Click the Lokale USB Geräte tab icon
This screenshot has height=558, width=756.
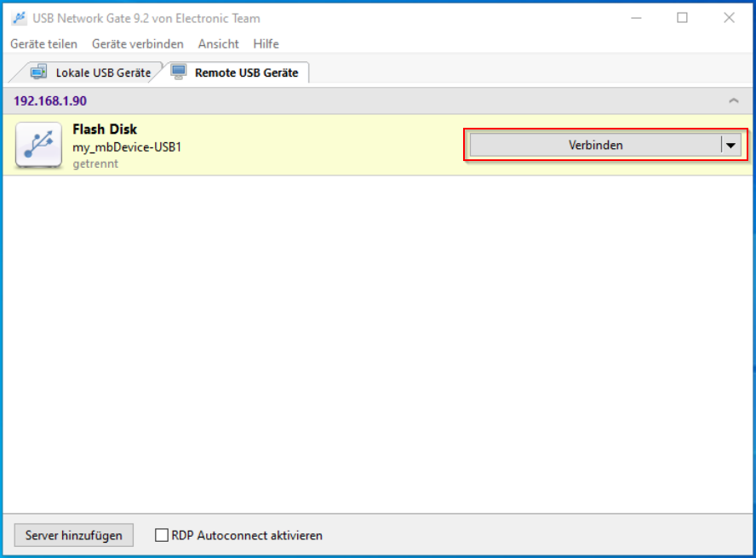coord(38,72)
